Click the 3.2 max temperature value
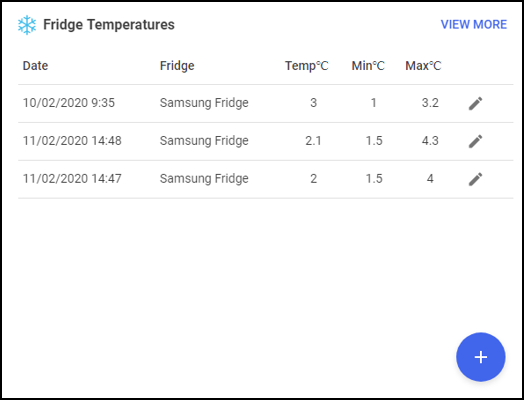The height and width of the screenshot is (400, 524). click(430, 103)
